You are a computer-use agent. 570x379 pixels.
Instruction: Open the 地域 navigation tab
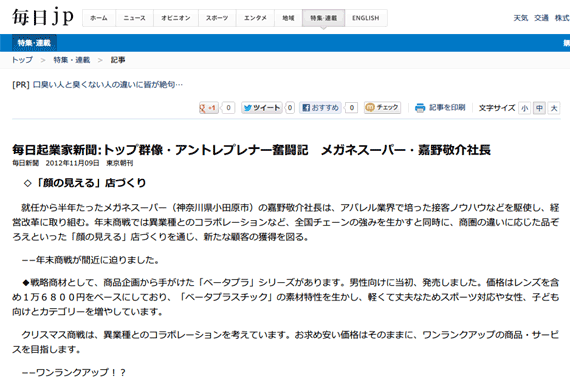click(288, 18)
